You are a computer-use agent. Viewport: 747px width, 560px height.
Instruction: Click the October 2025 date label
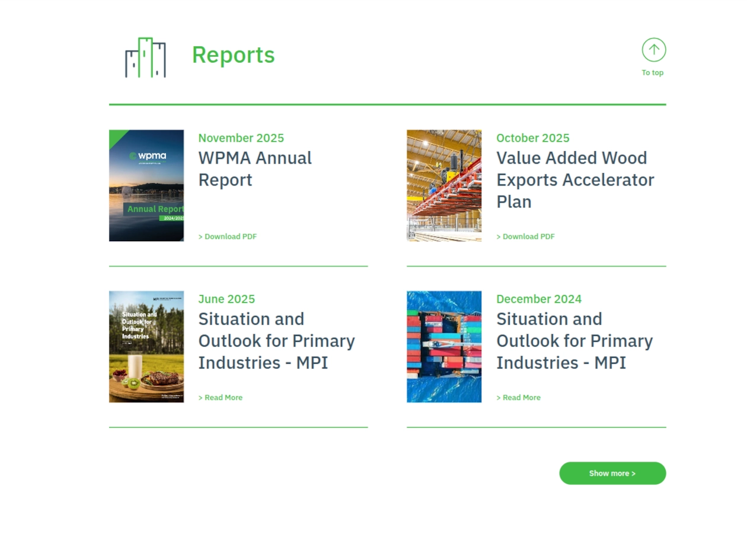pos(532,138)
